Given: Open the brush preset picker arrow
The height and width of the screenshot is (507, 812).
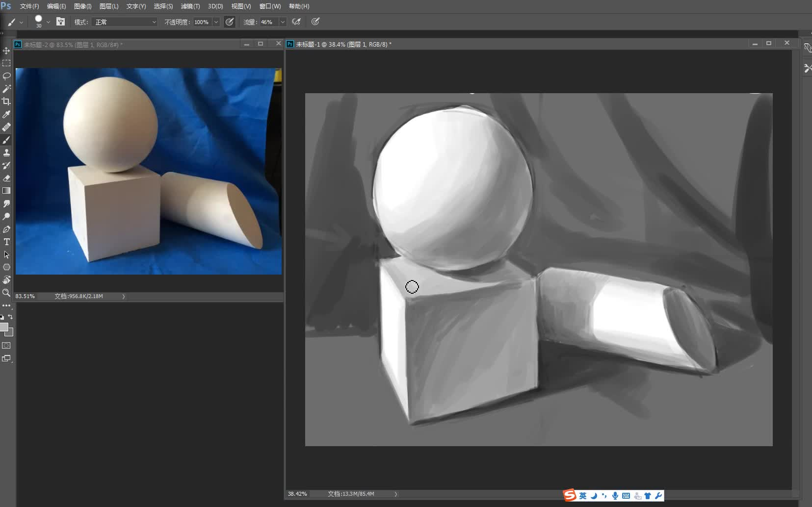Looking at the screenshot, I should tap(48, 22).
